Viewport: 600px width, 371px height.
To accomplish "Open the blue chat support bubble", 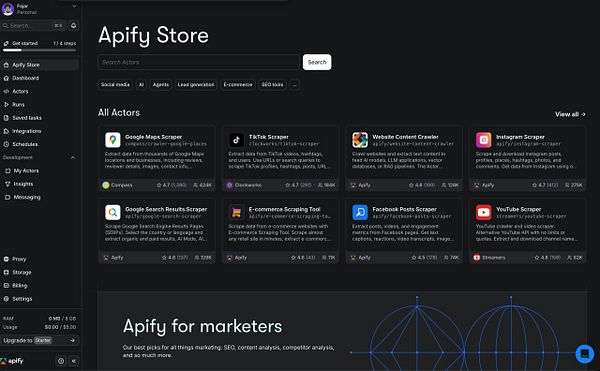I will pyautogui.click(x=584, y=354).
